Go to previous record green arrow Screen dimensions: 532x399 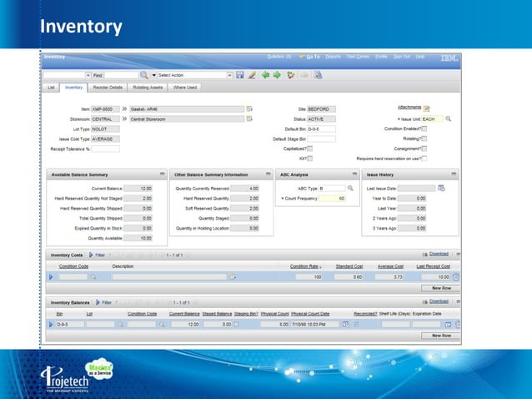[x=265, y=74]
